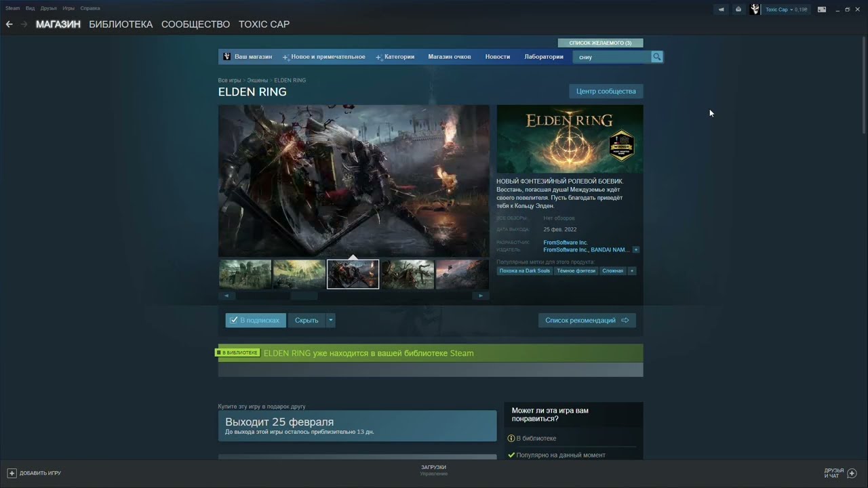
Task: Switch to Big Picture mode icon
Action: (822, 9)
